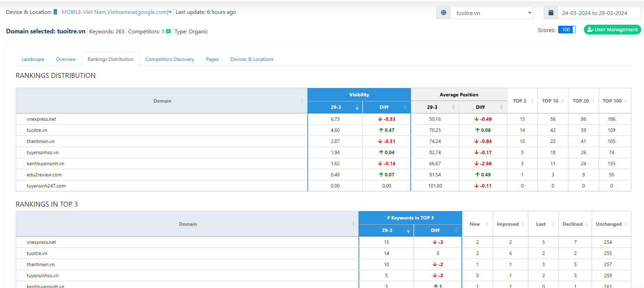Click Average Position column group header

pyautogui.click(x=459, y=95)
